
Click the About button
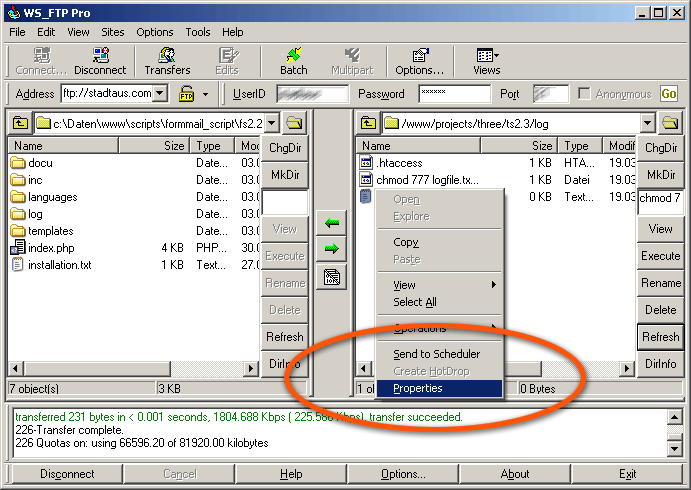tap(514, 474)
